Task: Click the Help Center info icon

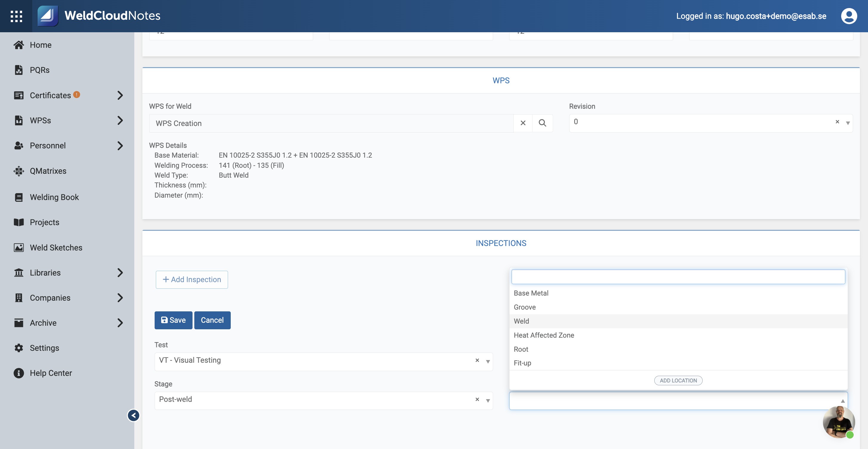Action: [19, 373]
